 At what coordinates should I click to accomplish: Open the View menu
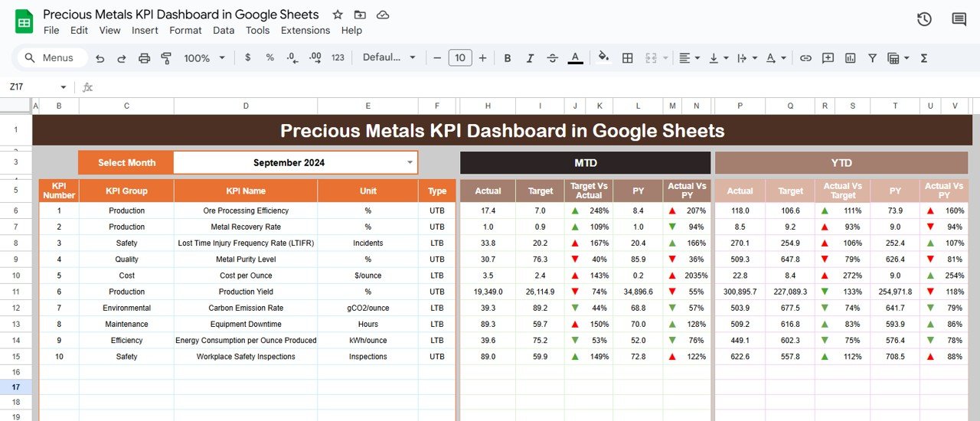(x=109, y=31)
